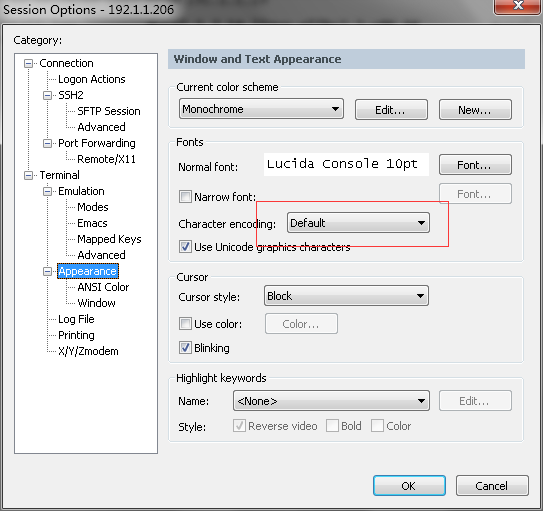Toggle the Reverse video checkbox

[239, 426]
